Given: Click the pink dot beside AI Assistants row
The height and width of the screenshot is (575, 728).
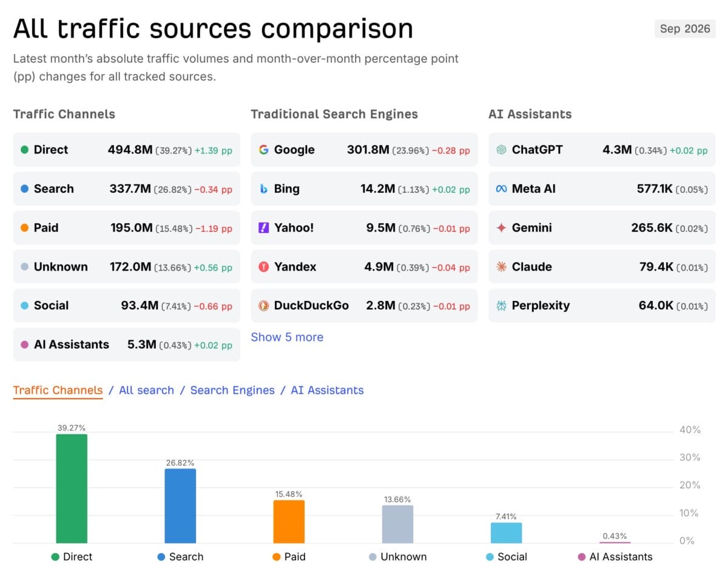Looking at the screenshot, I should 24,344.
